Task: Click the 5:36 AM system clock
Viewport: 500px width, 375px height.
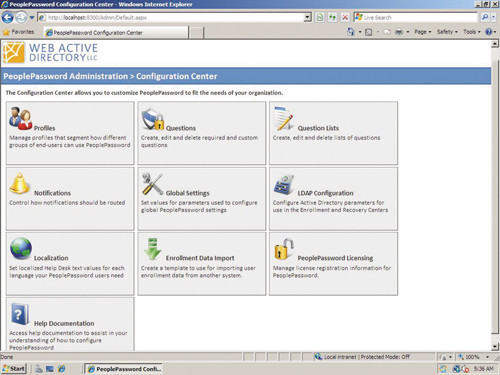Action: [x=484, y=369]
